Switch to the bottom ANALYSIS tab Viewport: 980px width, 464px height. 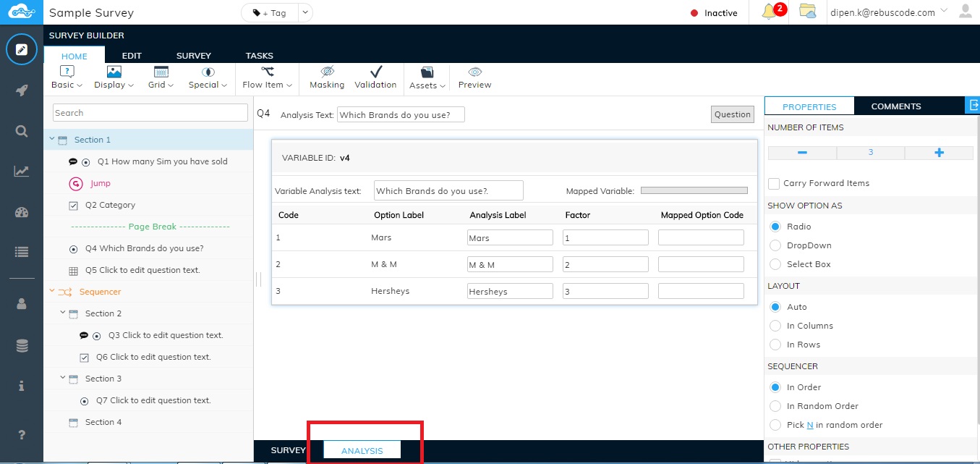point(362,450)
